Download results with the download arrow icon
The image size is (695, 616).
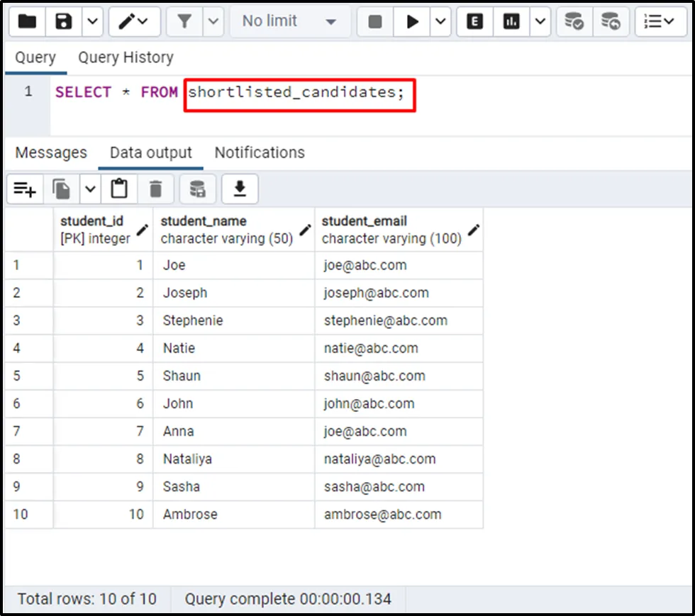click(x=240, y=189)
